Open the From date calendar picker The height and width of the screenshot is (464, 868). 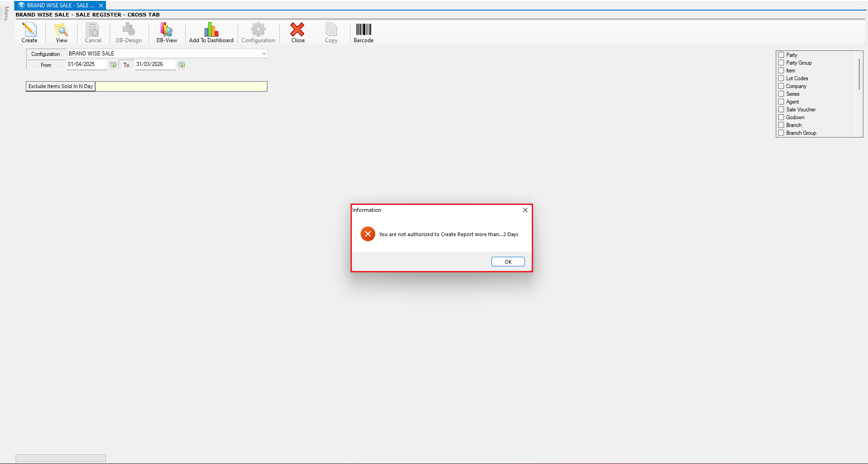pos(113,65)
